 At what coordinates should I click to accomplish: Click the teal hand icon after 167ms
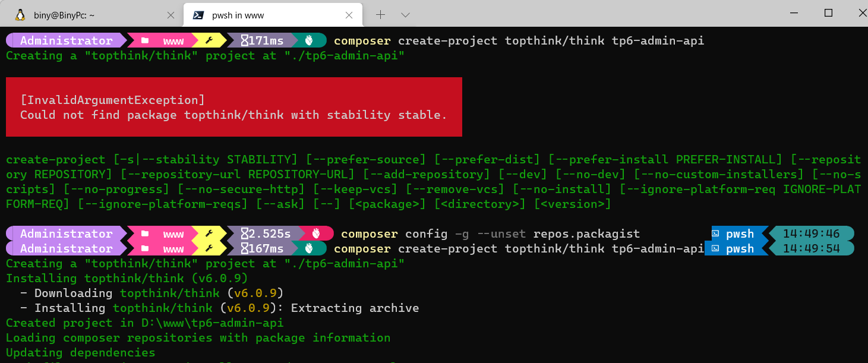click(308, 248)
